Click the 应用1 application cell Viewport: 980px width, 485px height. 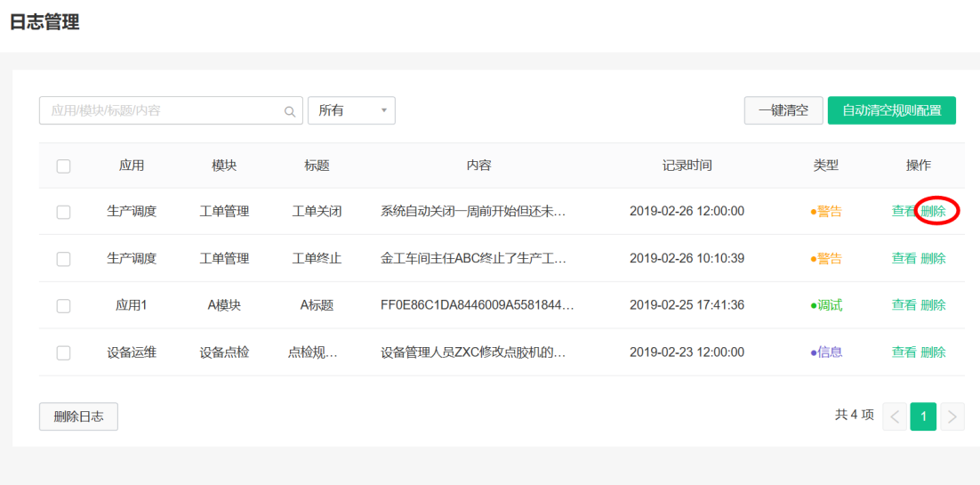click(x=132, y=305)
